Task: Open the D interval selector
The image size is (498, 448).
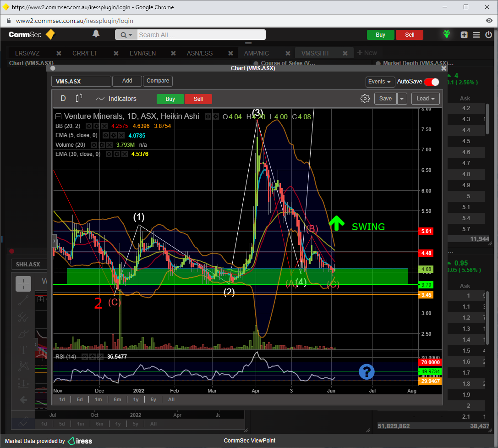Action: click(x=63, y=98)
